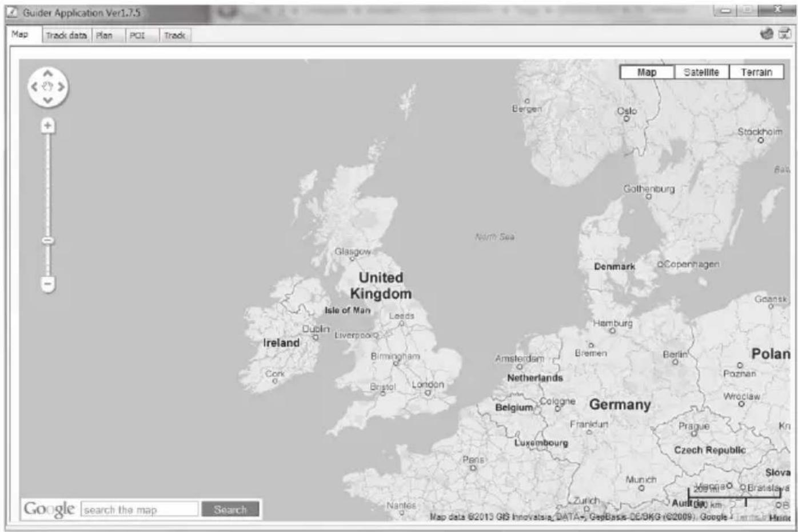Click the rightmost toolbar icon at top

785,34
